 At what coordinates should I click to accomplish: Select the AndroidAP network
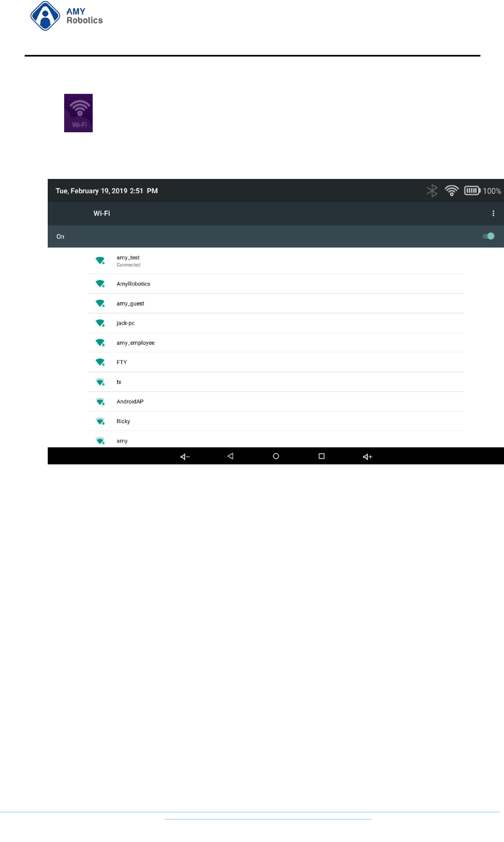tap(276, 402)
